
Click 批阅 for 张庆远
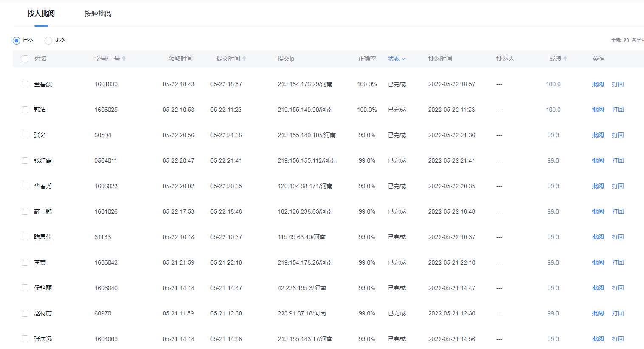pos(598,339)
